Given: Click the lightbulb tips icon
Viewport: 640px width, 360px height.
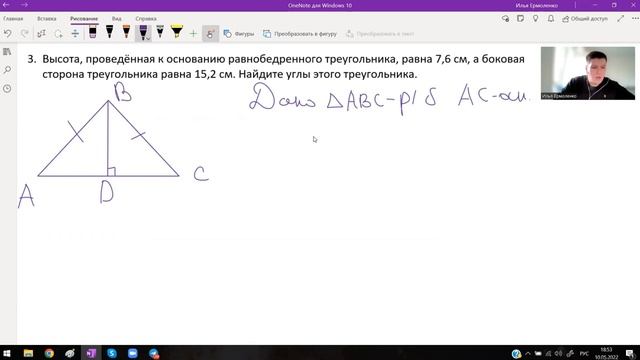Looking at the screenshot, I should click(x=536, y=19).
